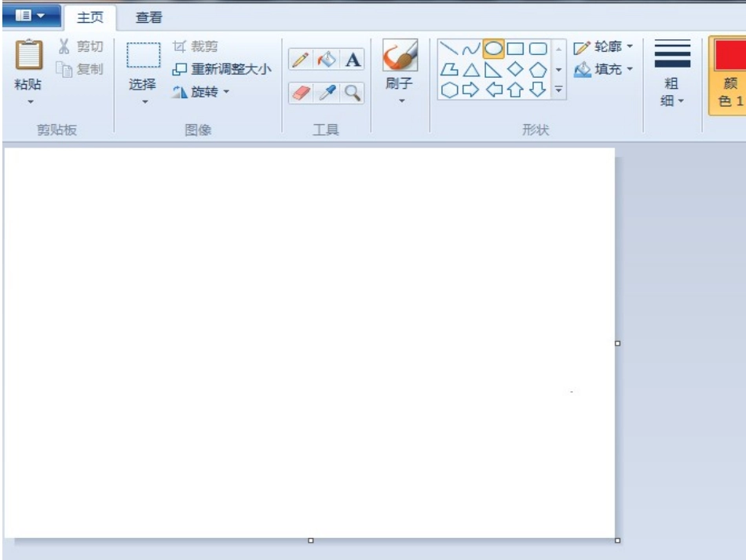The width and height of the screenshot is (746, 560).
Task: Show next row of shapes gallery
Action: pyautogui.click(x=558, y=69)
